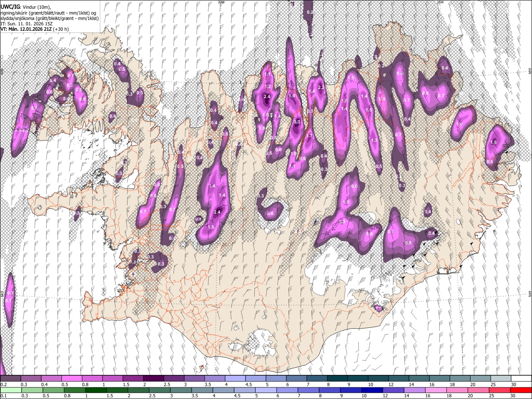Click the 'slydda/snjókoma' legend description line
This screenshot has height=399, width=532.
click(49, 18)
